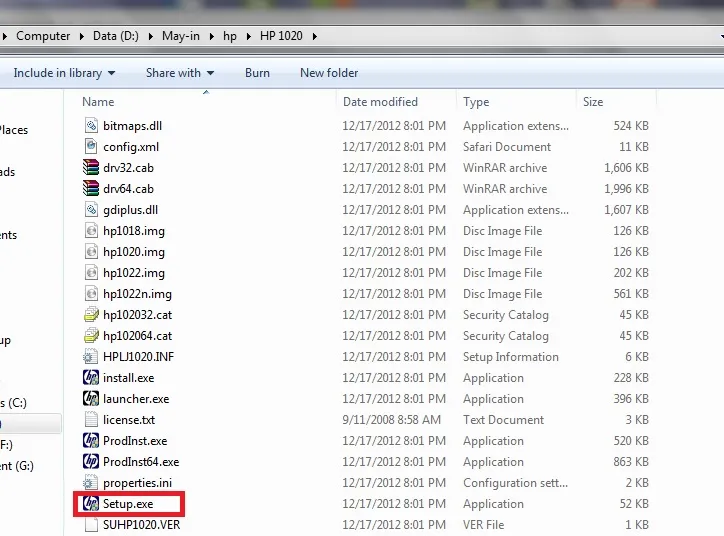Create a New folder from toolbar

pos(329,73)
